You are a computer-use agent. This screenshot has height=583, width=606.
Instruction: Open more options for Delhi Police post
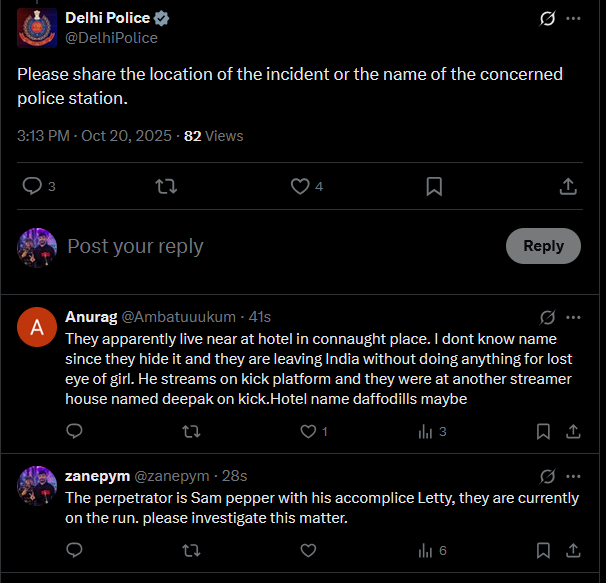[x=573, y=18]
